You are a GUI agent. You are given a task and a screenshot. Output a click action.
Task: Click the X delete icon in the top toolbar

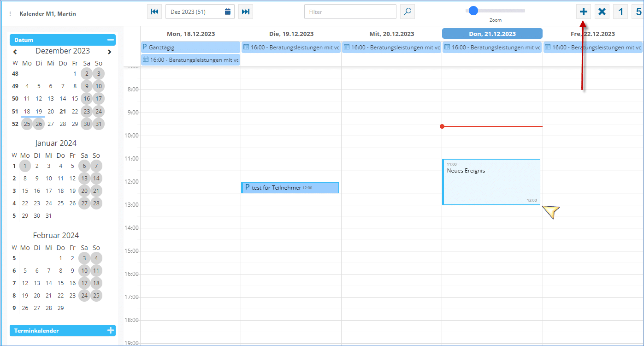(x=602, y=12)
